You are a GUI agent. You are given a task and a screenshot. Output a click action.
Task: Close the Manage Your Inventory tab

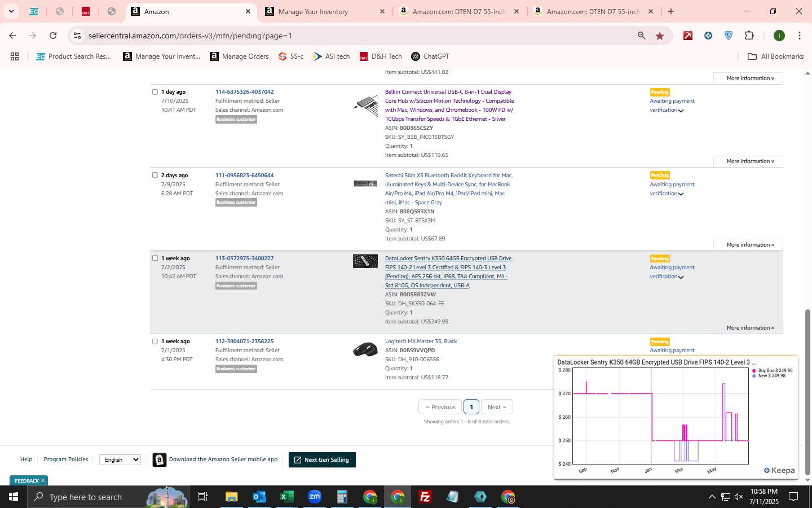click(x=382, y=11)
